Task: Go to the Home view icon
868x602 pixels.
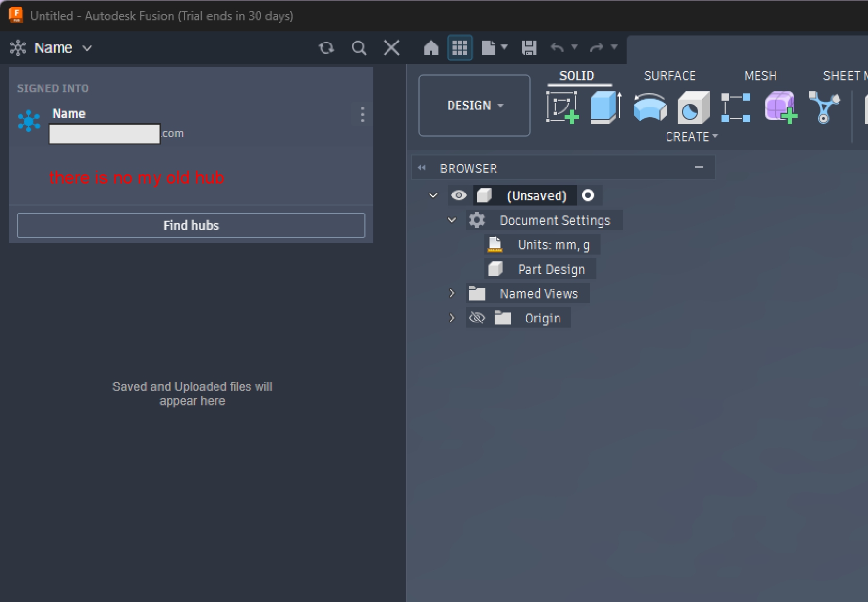Action: 431,48
